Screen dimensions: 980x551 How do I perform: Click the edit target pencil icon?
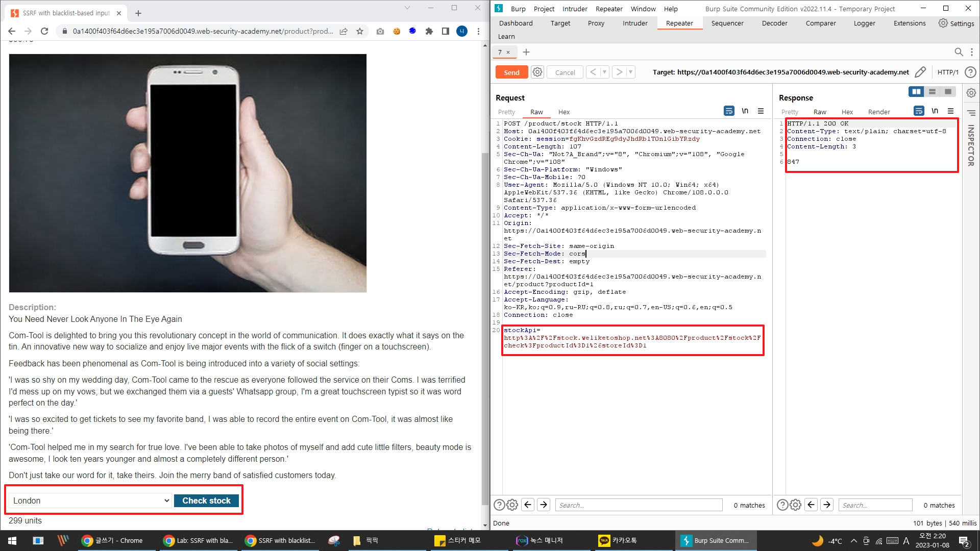tap(920, 72)
